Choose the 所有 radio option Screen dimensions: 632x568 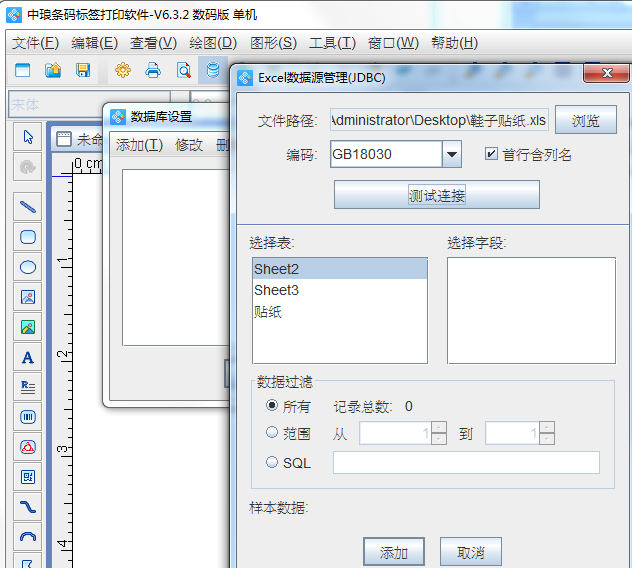272,406
